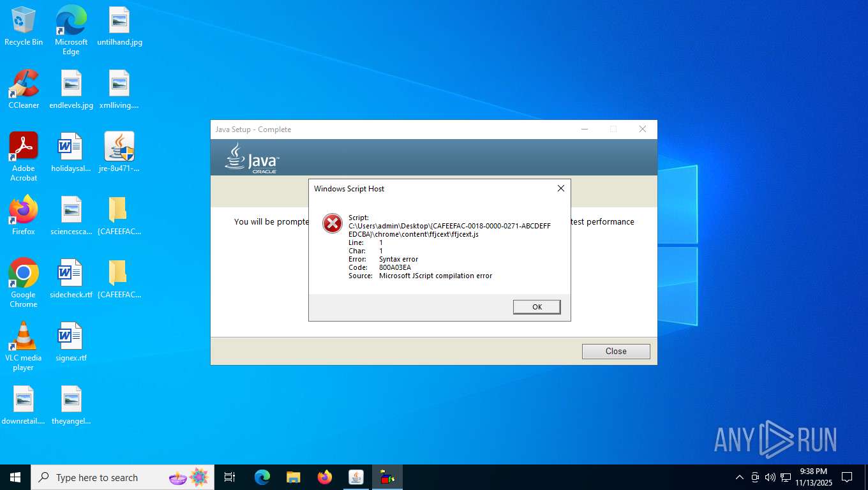
Task: Select signex.rtf document on desktop
Action: pos(71,342)
